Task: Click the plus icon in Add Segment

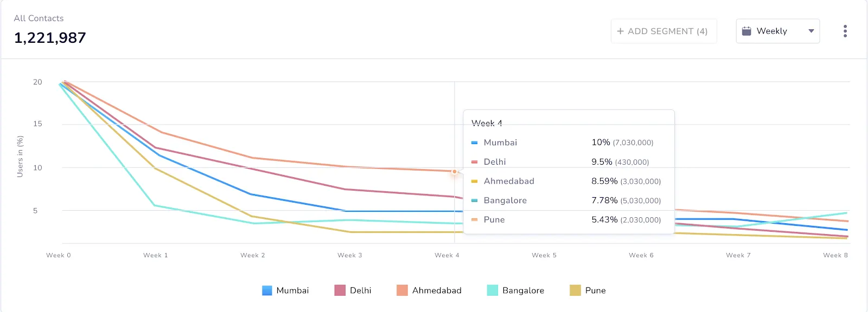Action: click(x=620, y=31)
